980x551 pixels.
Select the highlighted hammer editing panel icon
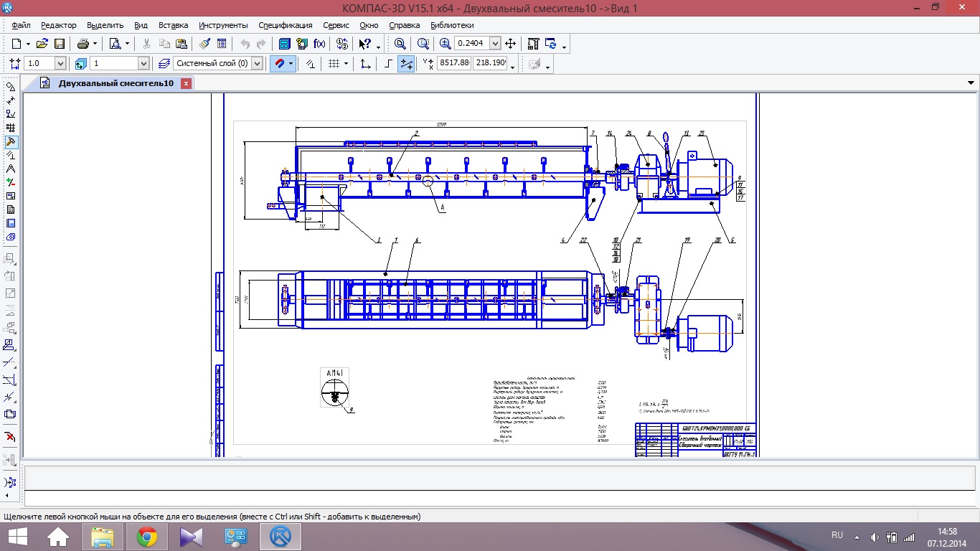pos(10,141)
